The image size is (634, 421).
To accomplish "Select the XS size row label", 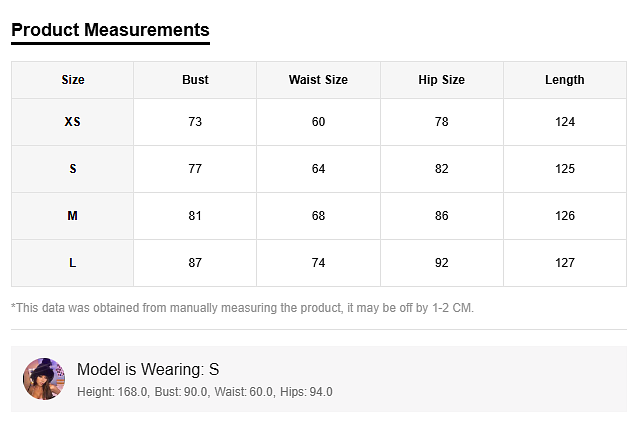I will click(x=73, y=122).
